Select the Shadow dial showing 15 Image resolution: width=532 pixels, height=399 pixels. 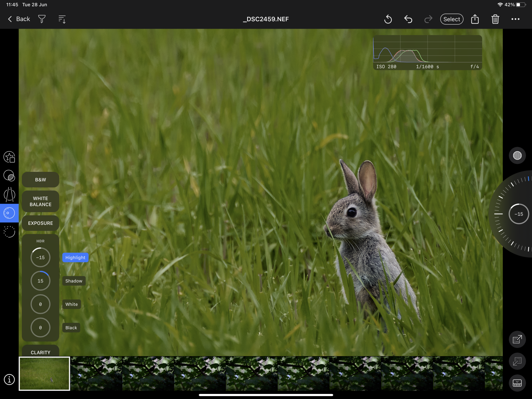40,281
